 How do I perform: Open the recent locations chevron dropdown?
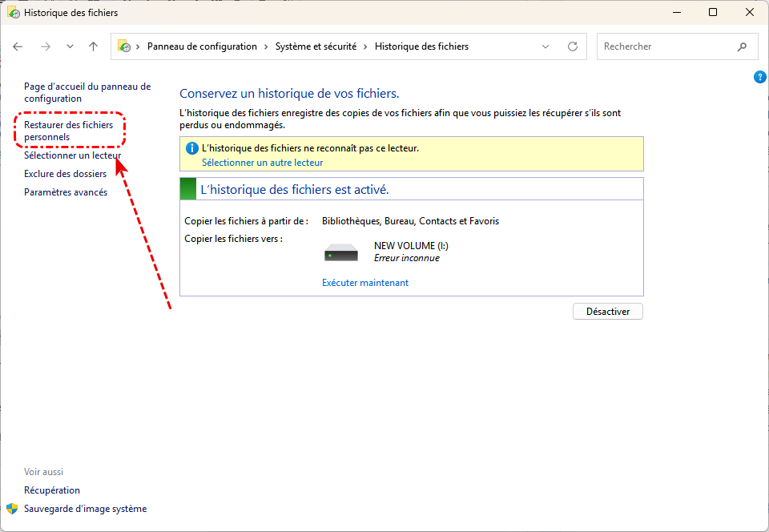tap(70, 46)
